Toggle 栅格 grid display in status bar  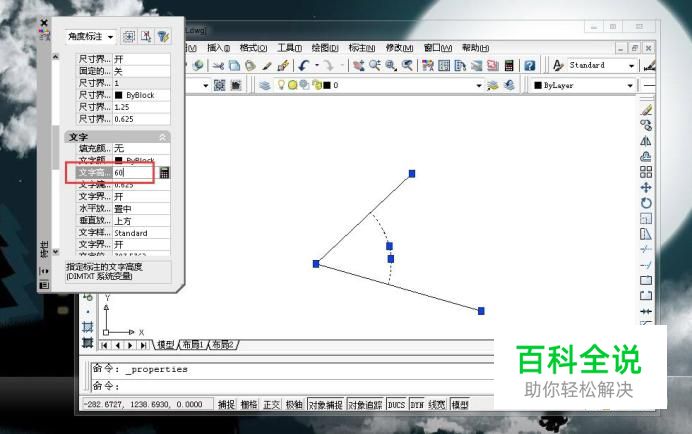(x=249, y=404)
